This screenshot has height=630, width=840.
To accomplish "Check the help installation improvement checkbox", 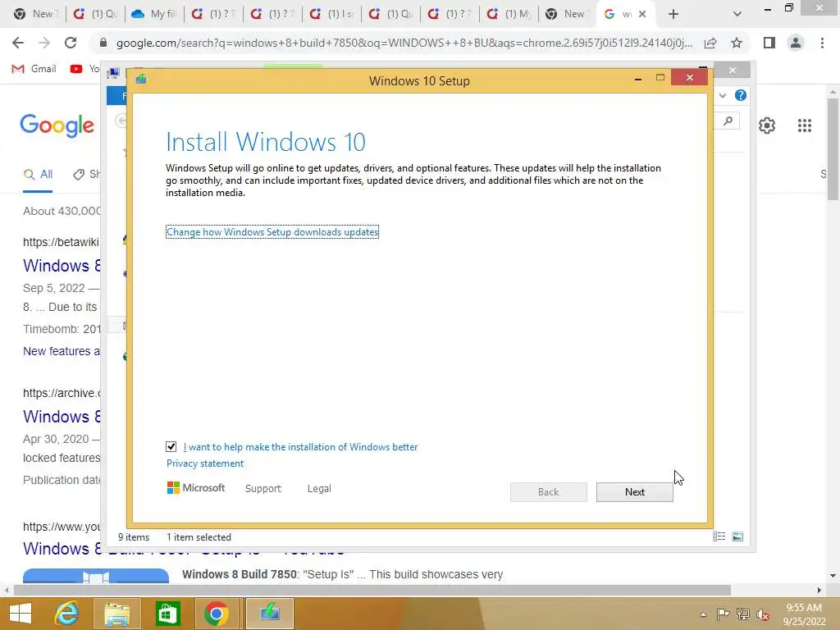I will click(x=171, y=446).
